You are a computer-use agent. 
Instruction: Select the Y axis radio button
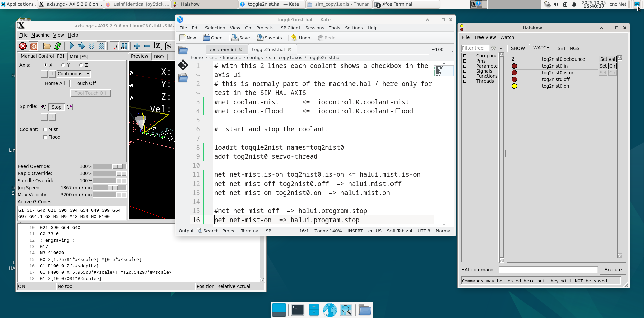point(63,65)
